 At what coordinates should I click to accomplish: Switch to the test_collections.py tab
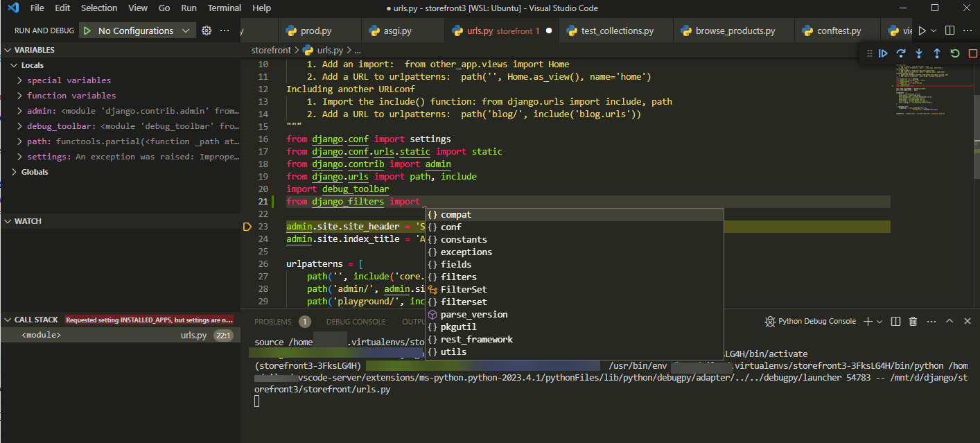pos(616,31)
